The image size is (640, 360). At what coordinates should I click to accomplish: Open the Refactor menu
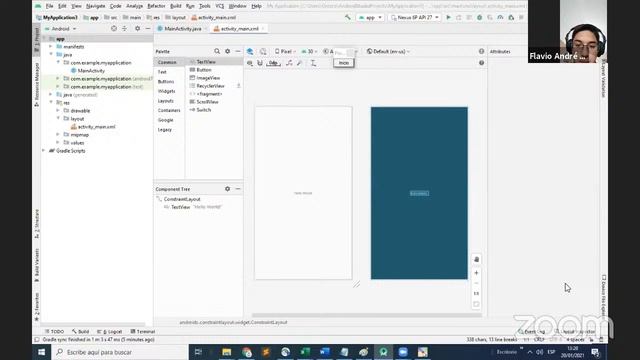tap(156, 6)
